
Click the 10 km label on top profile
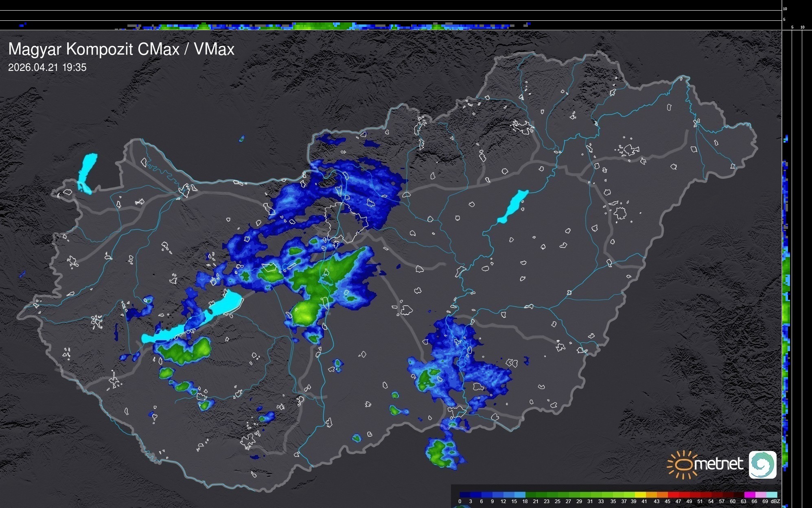click(x=785, y=9)
